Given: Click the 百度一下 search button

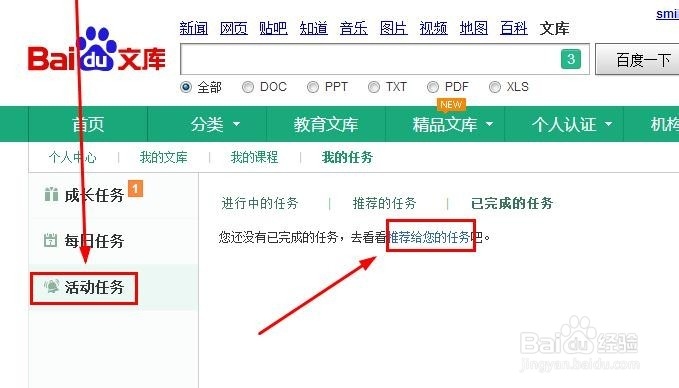Looking at the screenshot, I should pyautogui.click(x=638, y=59).
